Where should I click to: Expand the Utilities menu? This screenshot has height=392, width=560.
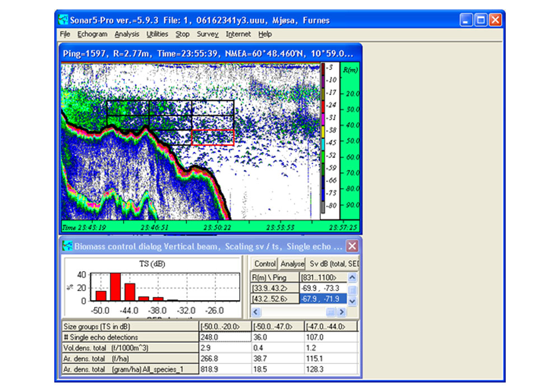(157, 34)
